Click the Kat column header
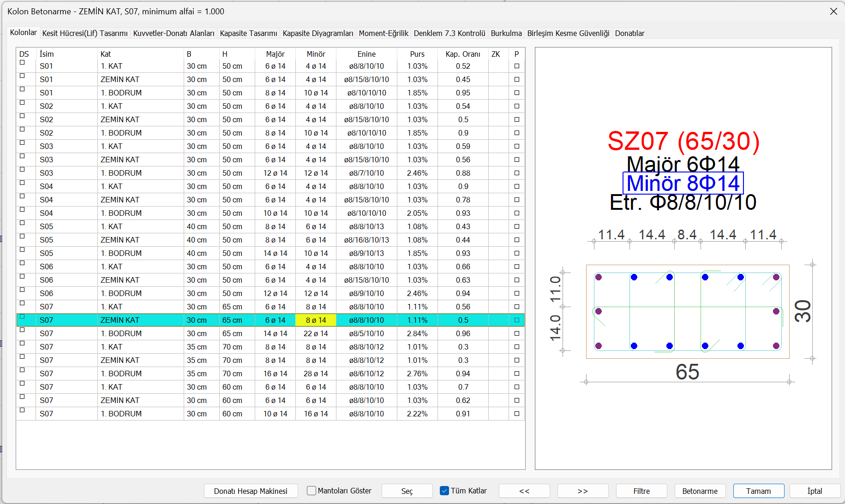Viewport: 845px width, 504px height. click(x=141, y=54)
